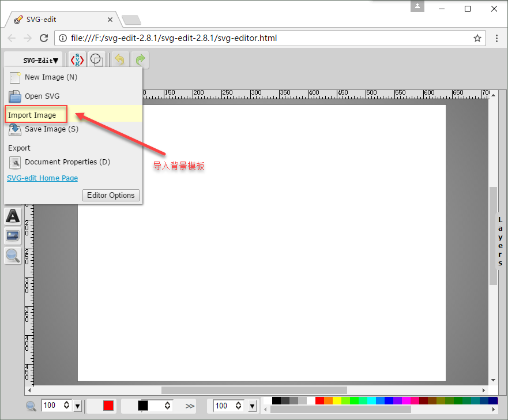This screenshot has width=508, height=420.
Task: Pick the yellow palette swatch
Action: [337, 400]
